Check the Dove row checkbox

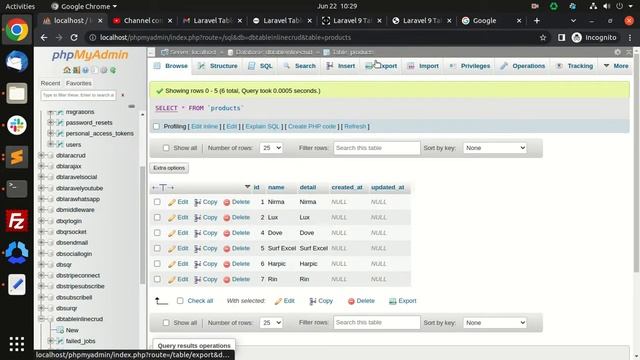point(157,233)
